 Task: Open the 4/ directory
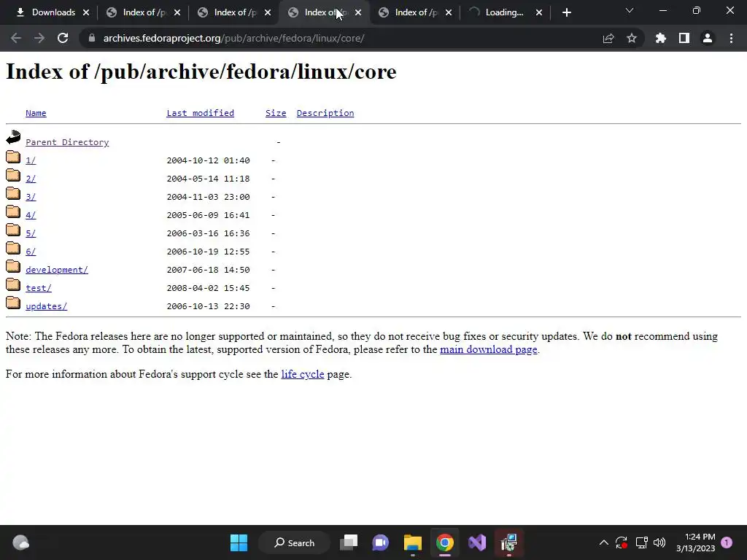[x=31, y=215]
